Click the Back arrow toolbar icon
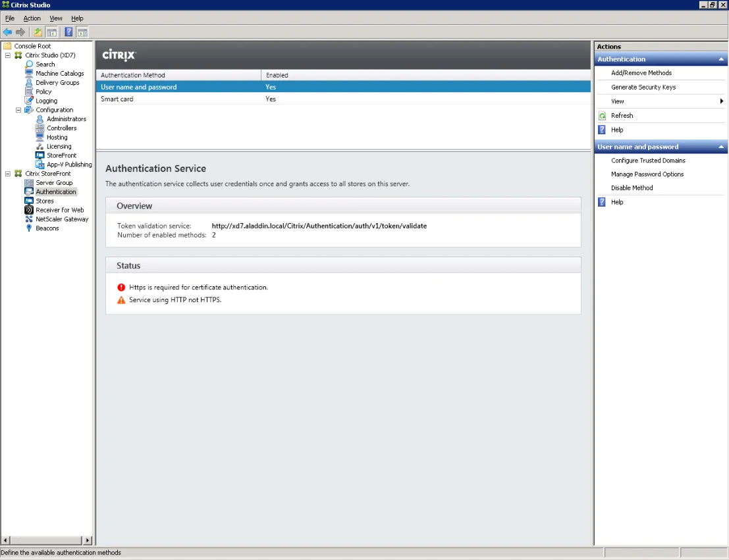Viewport: 729px width, 560px height. pyautogui.click(x=7, y=32)
